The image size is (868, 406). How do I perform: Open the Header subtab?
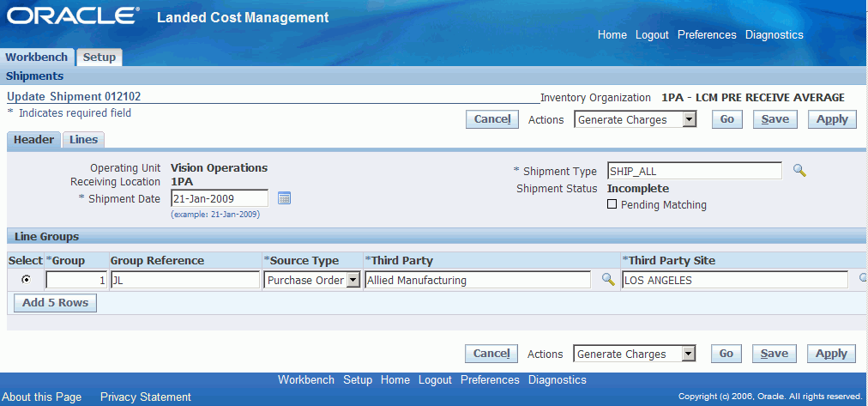pos(33,140)
